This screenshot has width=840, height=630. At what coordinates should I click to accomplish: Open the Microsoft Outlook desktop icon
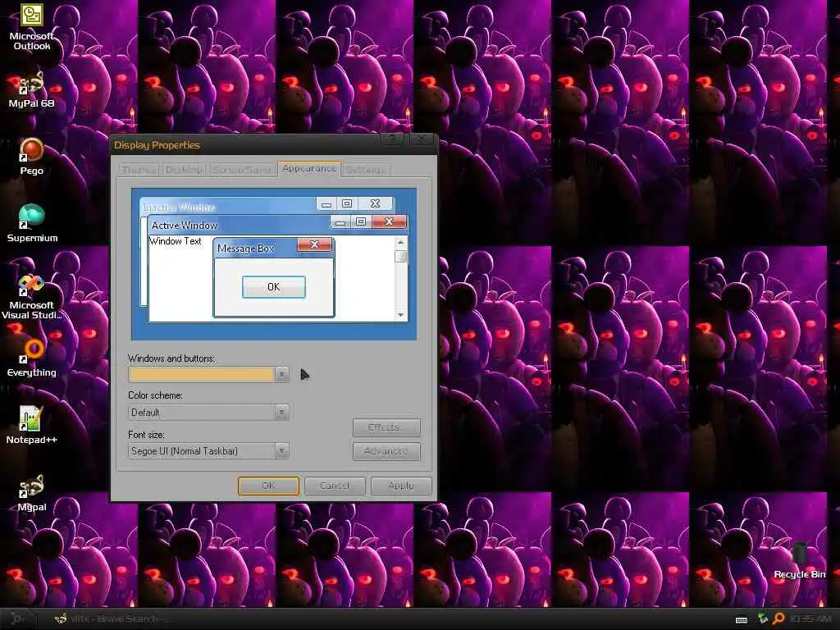pos(32,27)
